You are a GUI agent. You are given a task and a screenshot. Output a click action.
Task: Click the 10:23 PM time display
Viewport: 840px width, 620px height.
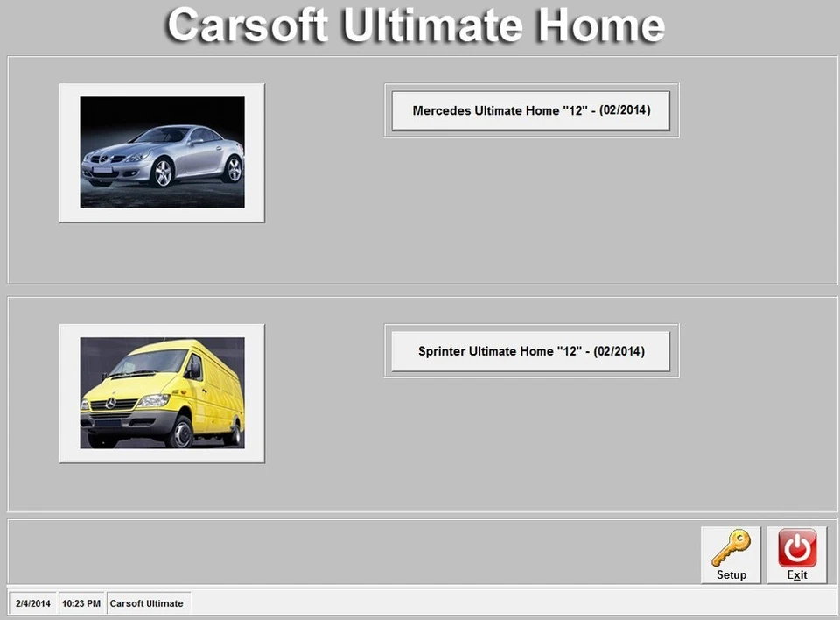tap(80, 603)
